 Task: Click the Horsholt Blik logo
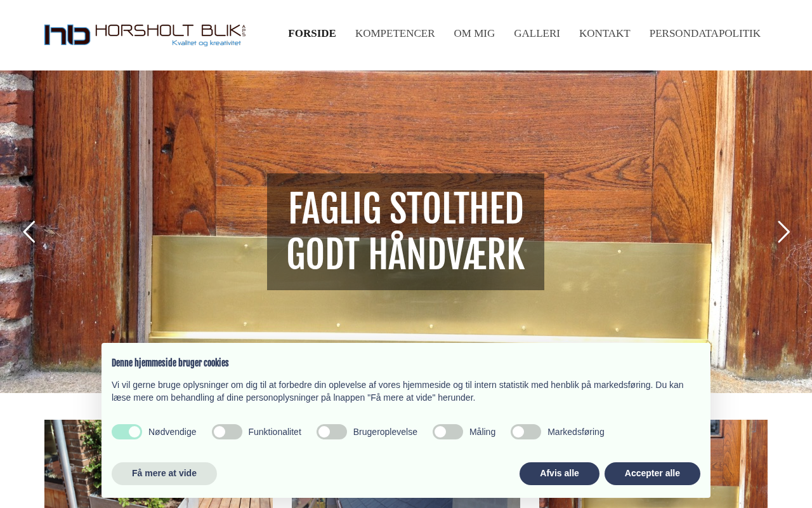tap(145, 35)
